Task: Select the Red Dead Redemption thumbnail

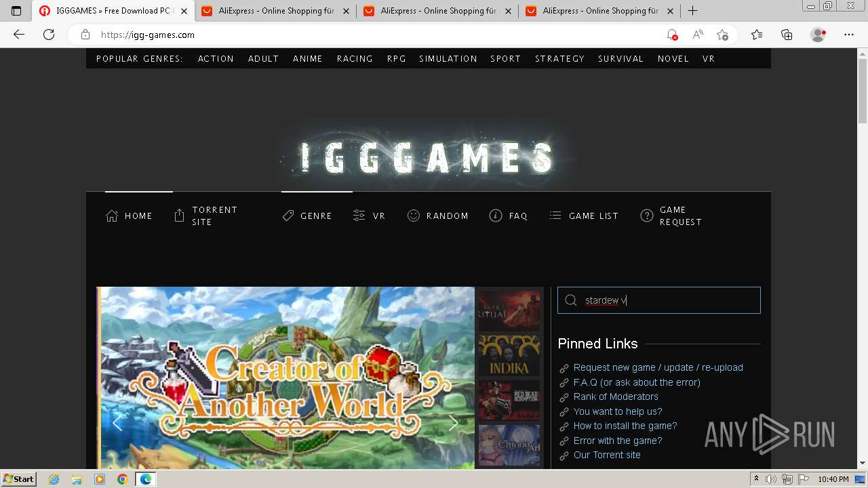Action: pos(509,401)
